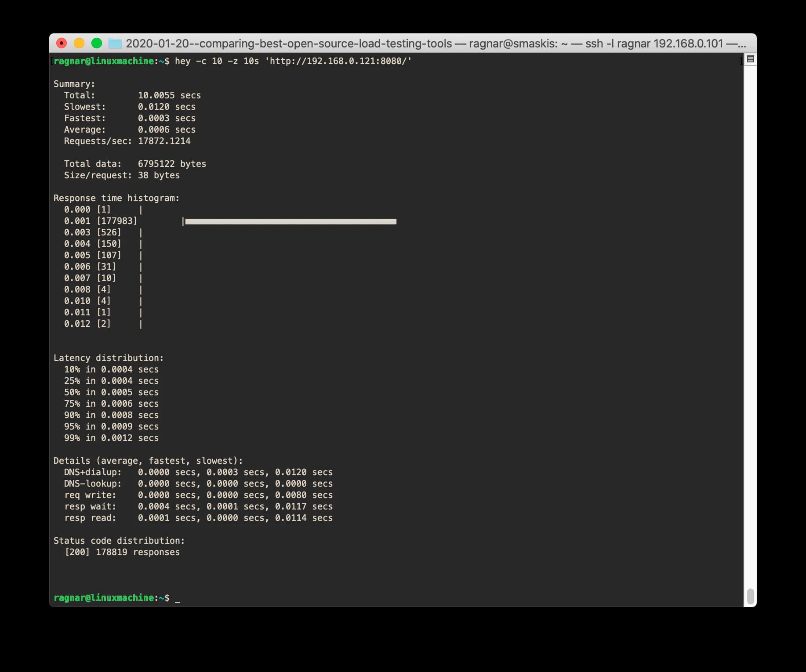The width and height of the screenshot is (806, 672).
Task: Click the Size/request value 38 bytes
Action: click(x=159, y=175)
